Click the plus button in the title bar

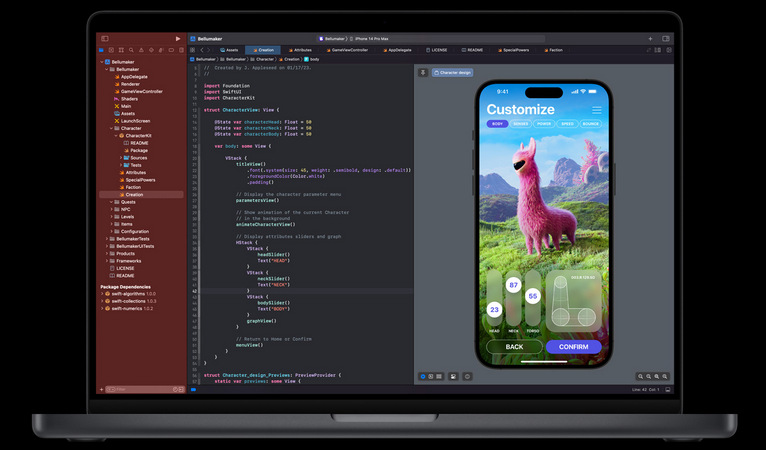(x=650, y=39)
